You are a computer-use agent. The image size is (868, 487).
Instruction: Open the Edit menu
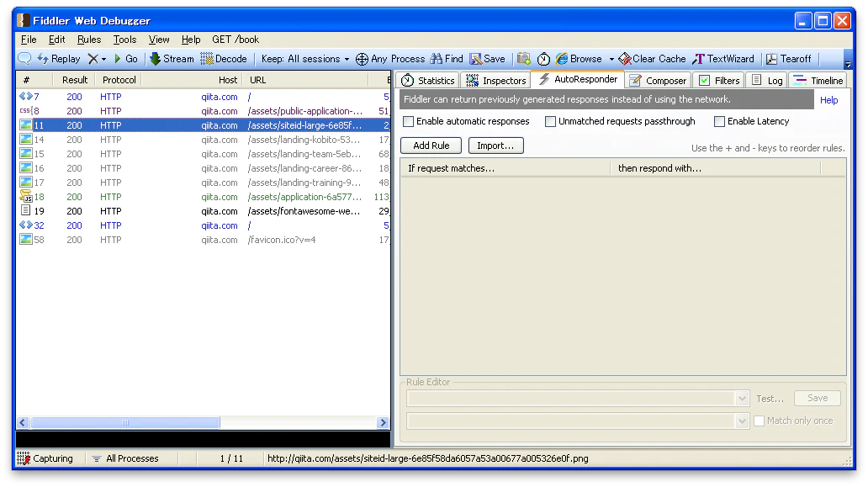(56, 40)
